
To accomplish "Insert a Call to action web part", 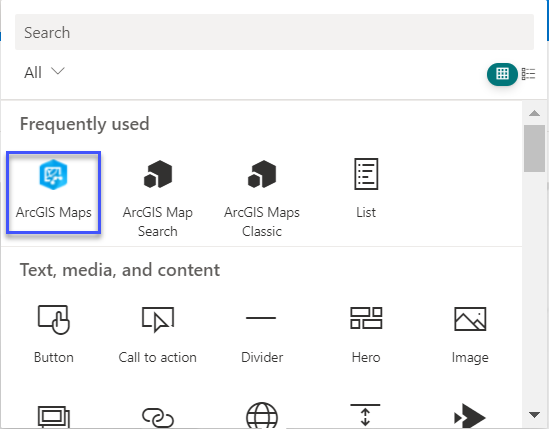I will pos(158,335).
